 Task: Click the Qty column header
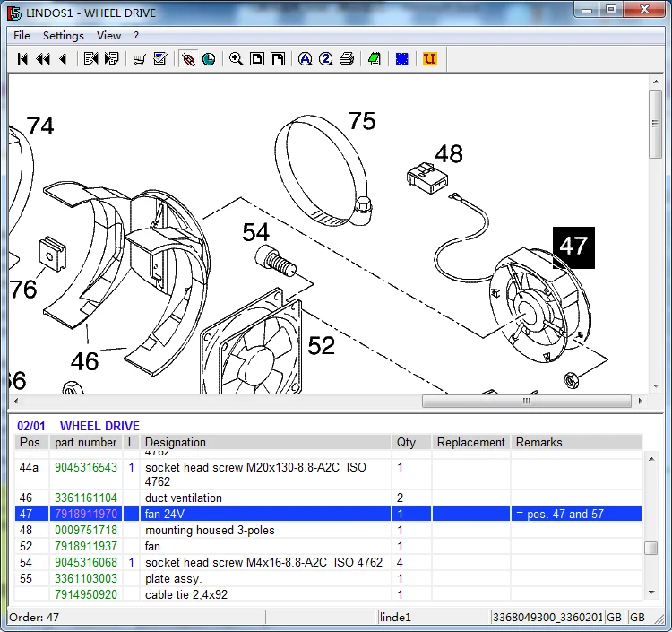[x=411, y=442]
